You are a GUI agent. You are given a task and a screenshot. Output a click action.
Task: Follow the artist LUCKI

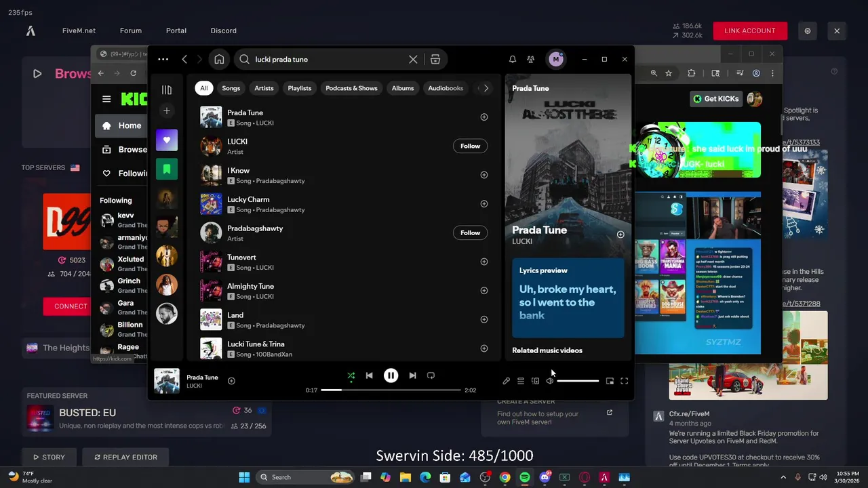coord(470,146)
